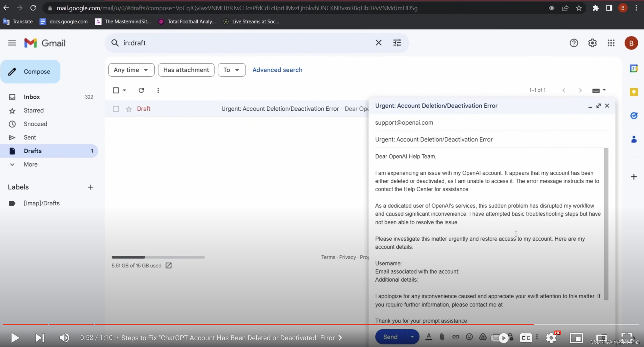This screenshot has width=644, height=347.
Task: Attach files paperclip icon
Action: pyautogui.click(x=442, y=337)
